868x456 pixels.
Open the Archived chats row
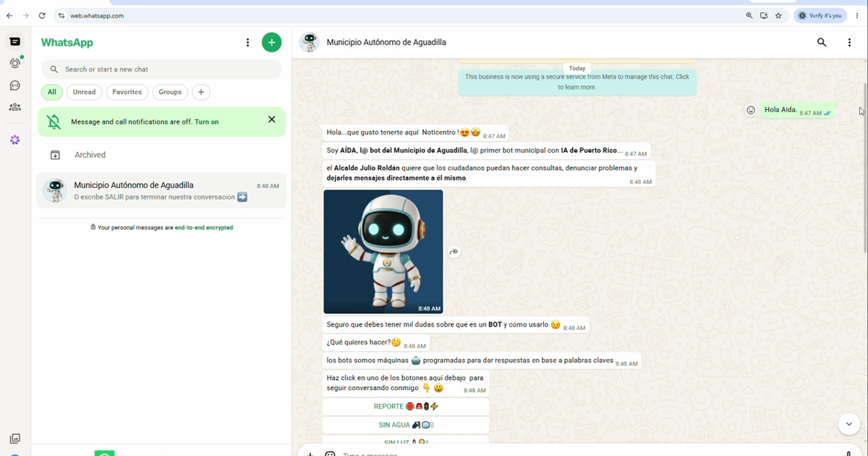[161, 155]
